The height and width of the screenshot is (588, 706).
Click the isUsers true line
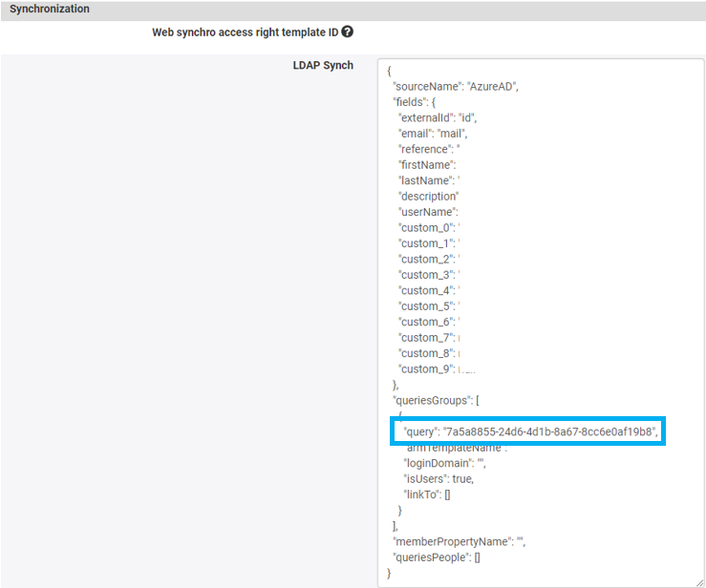point(439,479)
